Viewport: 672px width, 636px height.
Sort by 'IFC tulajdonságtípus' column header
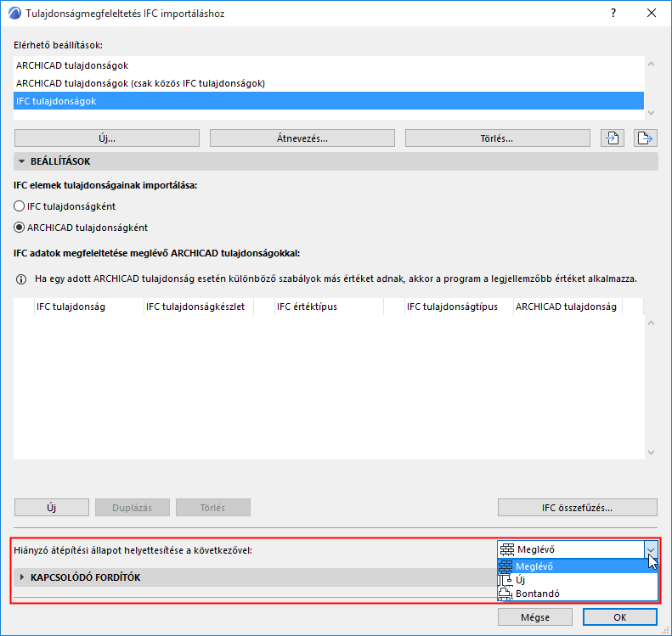[459, 307]
